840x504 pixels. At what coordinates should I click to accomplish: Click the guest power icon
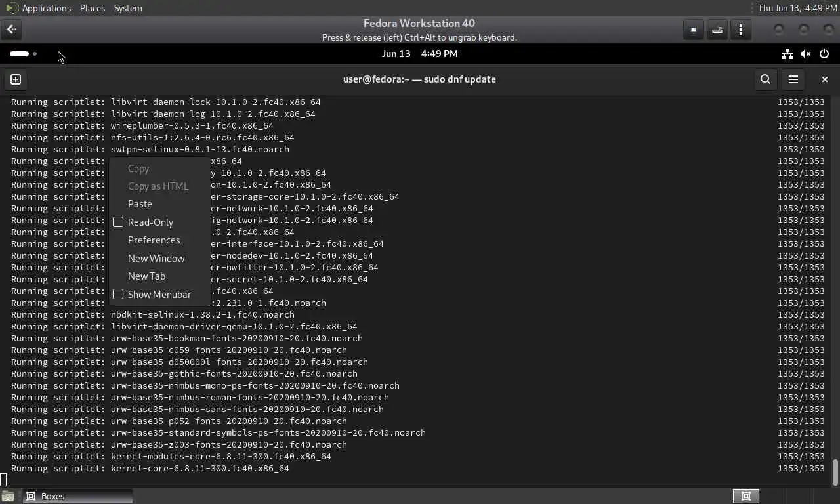coord(824,54)
